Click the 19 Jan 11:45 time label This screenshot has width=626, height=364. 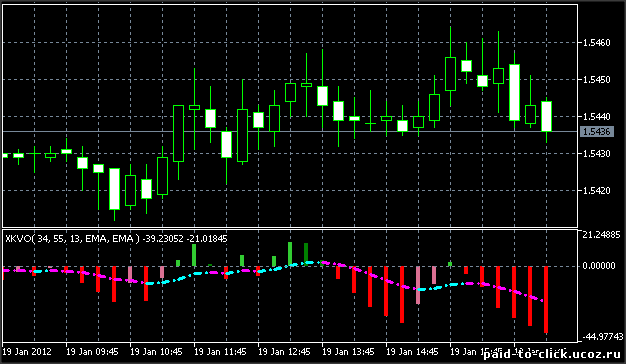(x=220, y=352)
